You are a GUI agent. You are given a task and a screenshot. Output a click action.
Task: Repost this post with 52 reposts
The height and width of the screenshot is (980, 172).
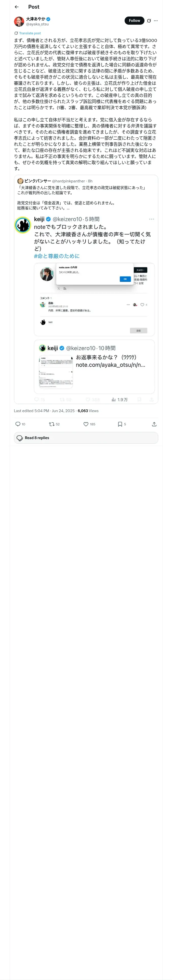click(x=52, y=424)
